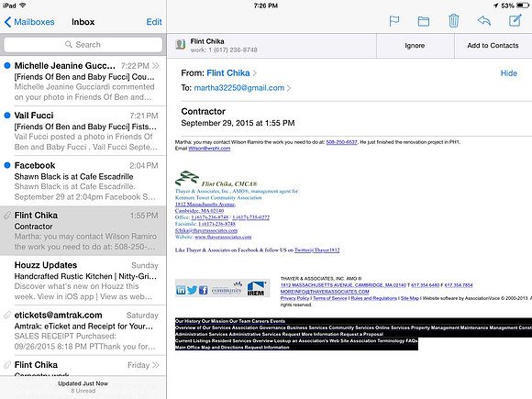Tap the battery status indicator
532x399 pixels.
523,6
